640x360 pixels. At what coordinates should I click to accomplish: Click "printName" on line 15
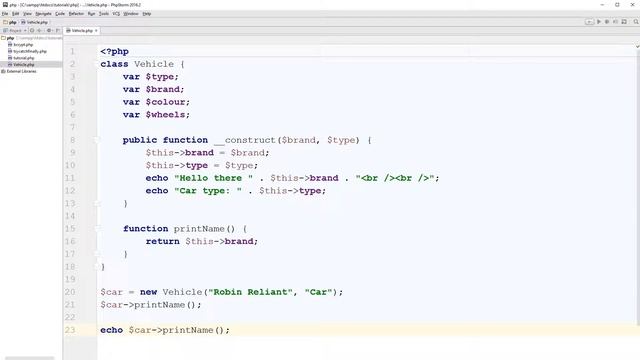(x=199, y=229)
